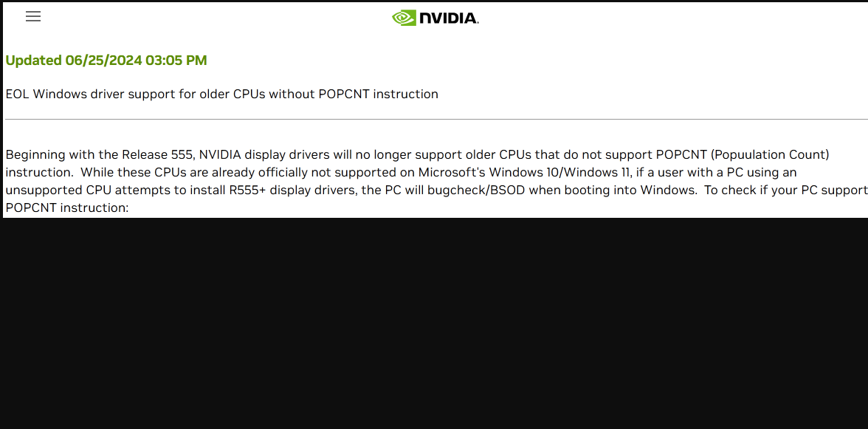This screenshot has width=868, height=429.
Task: Select the EOL Windows driver support article title
Action: click(x=221, y=94)
